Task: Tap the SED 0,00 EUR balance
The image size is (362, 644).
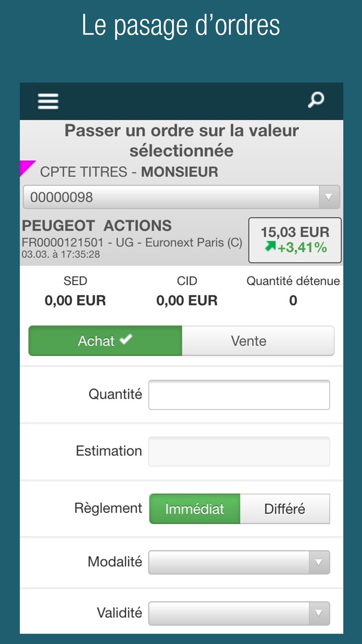Action: [x=75, y=300]
